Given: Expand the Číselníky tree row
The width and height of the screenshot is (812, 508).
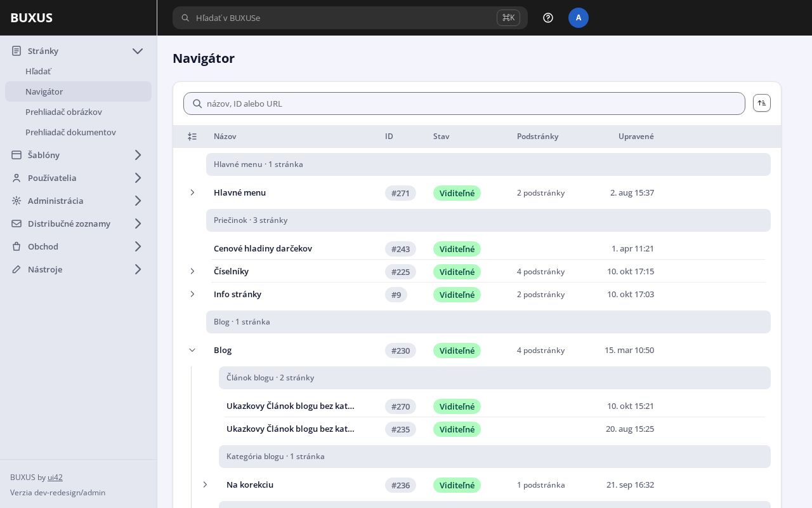Looking at the screenshot, I should pyautogui.click(x=192, y=271).
